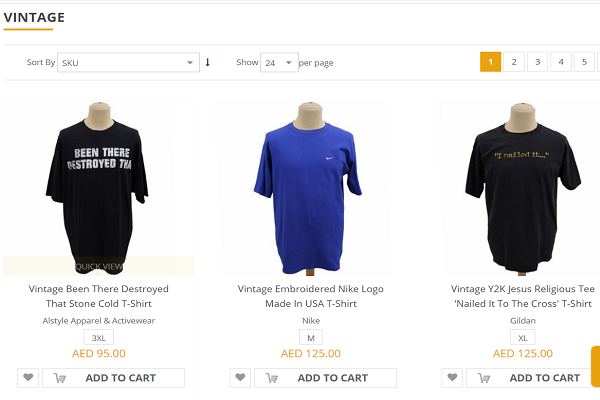Add Nike Logo T-Shirt to wishlist
This screenshot has height=400, width=600.
(240, 378)
